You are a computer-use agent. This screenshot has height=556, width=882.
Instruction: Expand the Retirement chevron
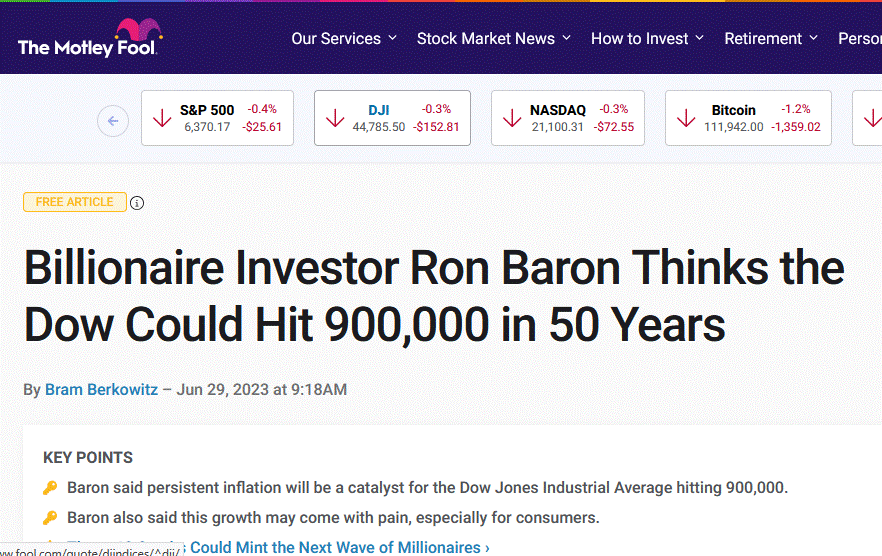[x=813, y=38]
